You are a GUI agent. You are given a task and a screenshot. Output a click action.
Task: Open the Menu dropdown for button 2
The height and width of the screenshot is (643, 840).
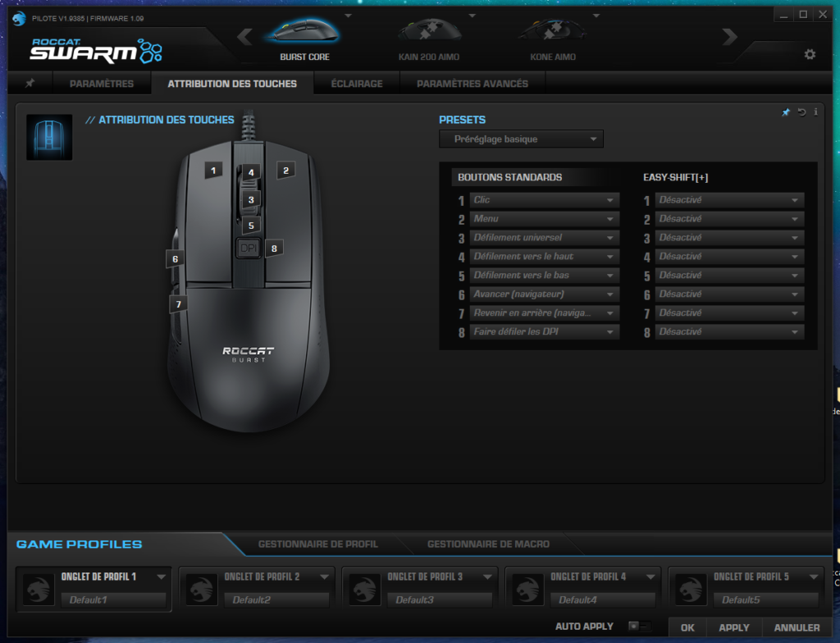545,219
